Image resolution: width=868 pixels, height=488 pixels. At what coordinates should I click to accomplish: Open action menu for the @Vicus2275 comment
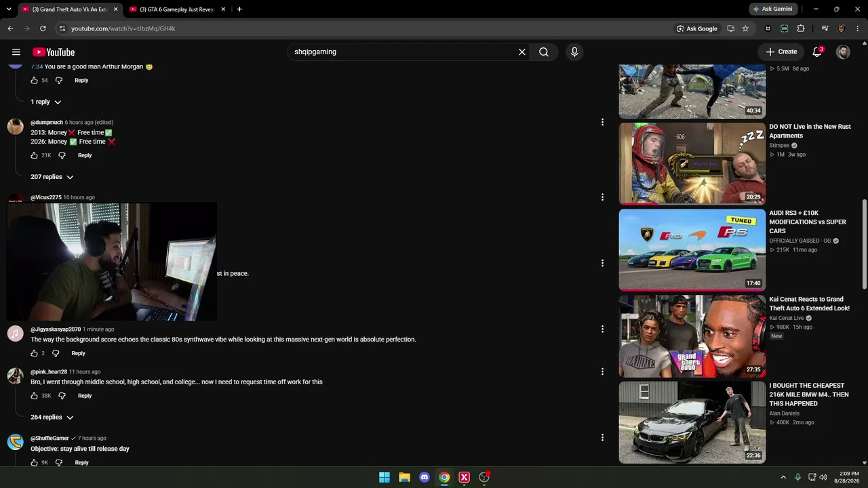coord(602,197)
